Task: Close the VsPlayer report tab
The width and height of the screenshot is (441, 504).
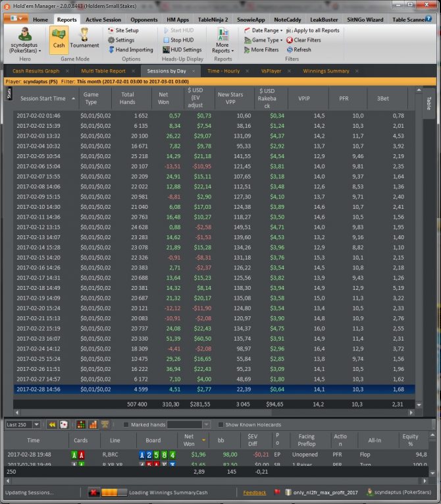Action: coord(289,71)
